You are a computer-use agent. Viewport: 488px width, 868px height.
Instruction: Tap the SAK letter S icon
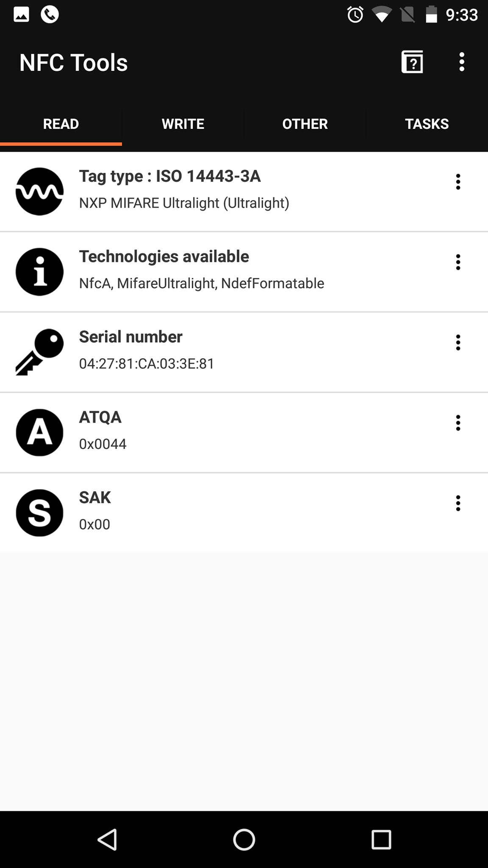(x=39, y=513)
